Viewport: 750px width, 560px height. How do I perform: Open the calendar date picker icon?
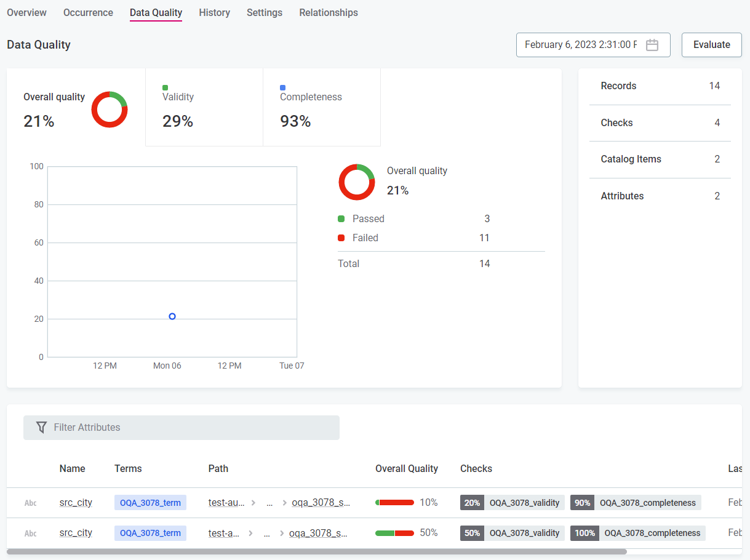pyautogui.click(x=652, y=45)
